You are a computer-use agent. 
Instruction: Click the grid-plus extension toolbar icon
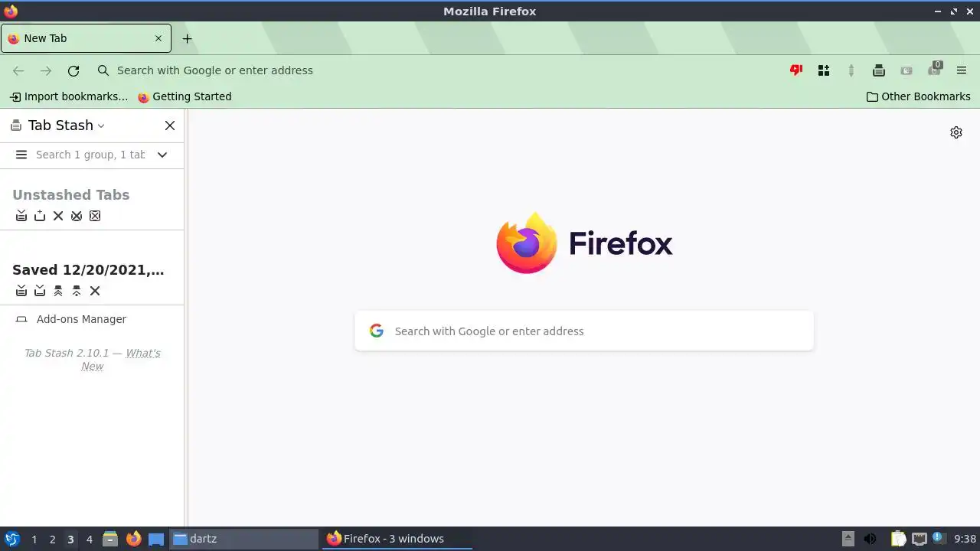[824, 70]
